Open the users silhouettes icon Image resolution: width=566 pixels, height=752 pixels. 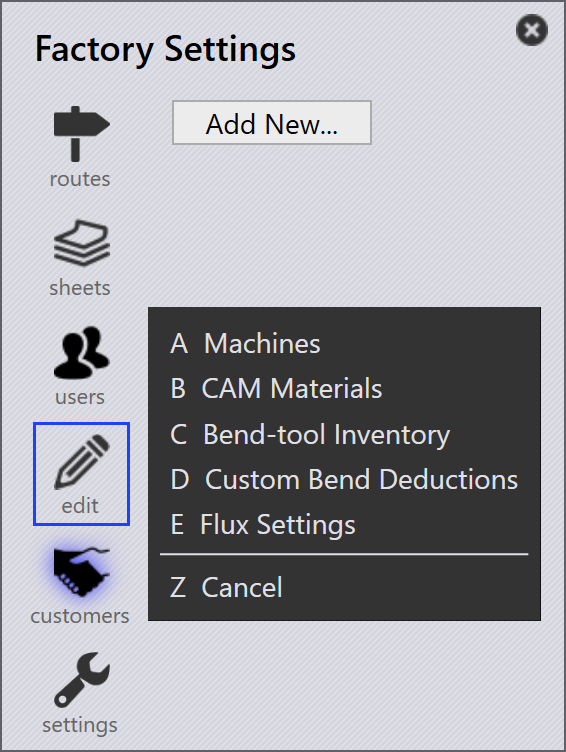click(82, 352)
